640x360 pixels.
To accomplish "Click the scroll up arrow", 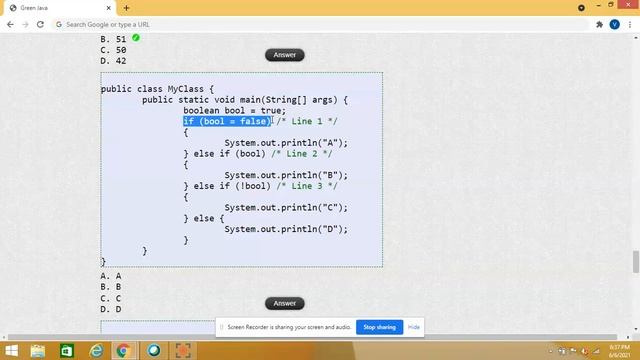I will 636,38.
